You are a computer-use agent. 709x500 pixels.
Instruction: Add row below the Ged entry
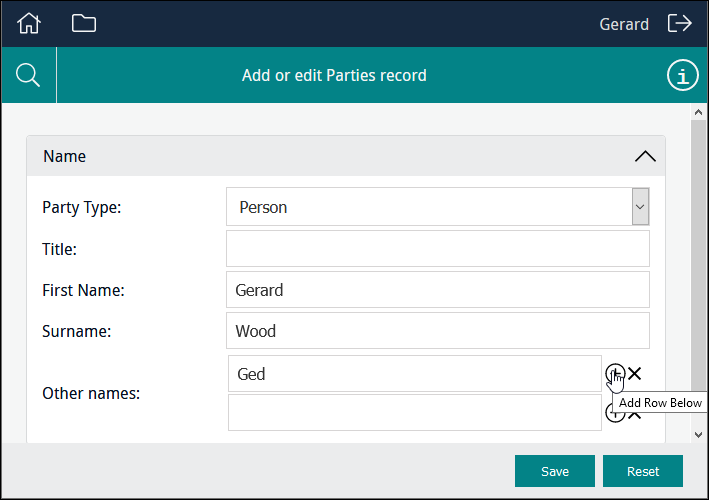coord(614,374)
